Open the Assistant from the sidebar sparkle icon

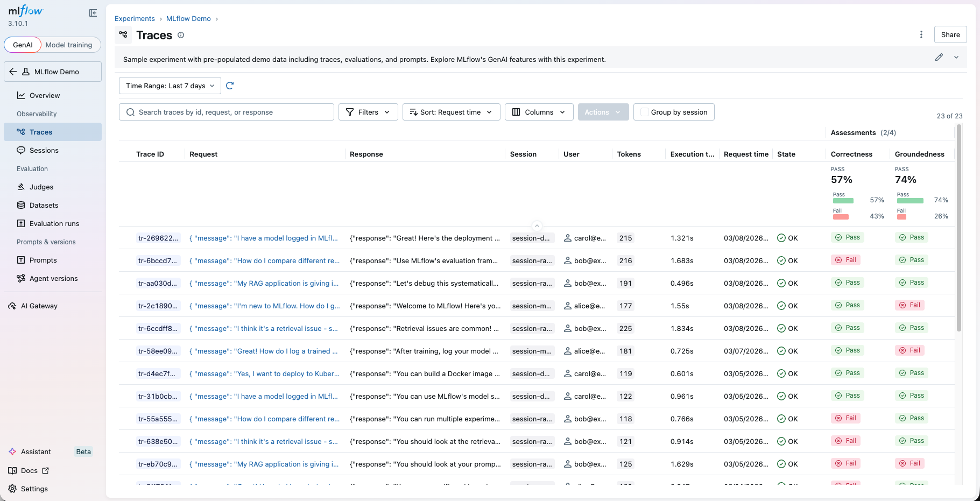point(12,451)
